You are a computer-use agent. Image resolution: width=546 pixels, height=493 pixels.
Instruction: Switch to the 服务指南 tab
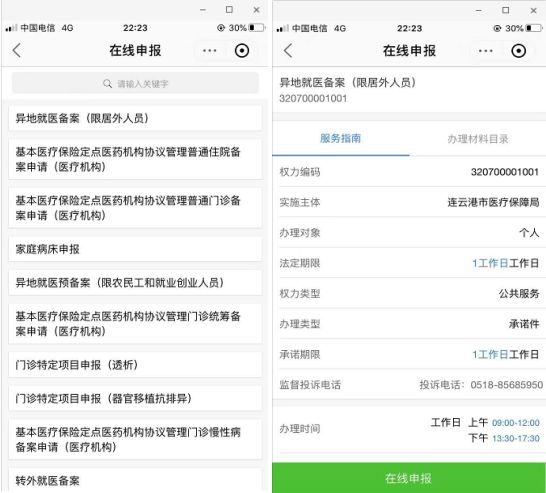[340, 139]
